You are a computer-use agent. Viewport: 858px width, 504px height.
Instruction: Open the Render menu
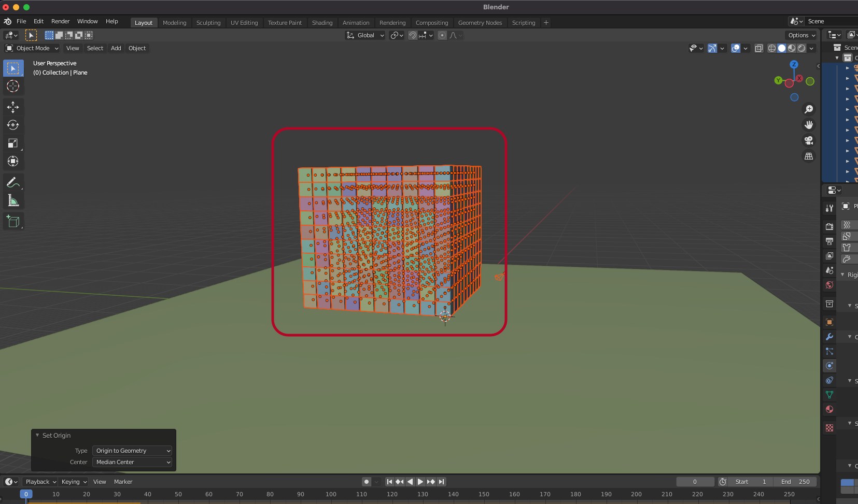tap(60, 21)
